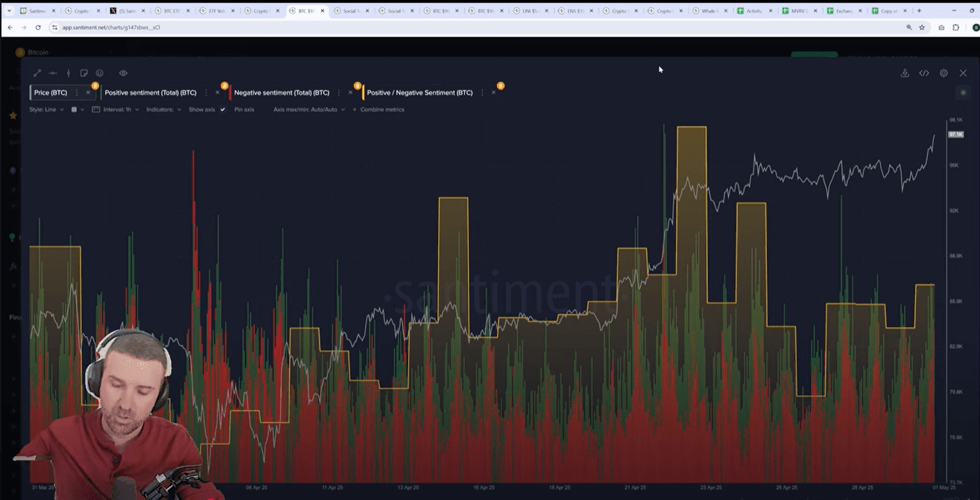The width and height of the screenshot is (980, 500).
Task: Remove the Price (BTC) metric
Action: pos(88,93)
